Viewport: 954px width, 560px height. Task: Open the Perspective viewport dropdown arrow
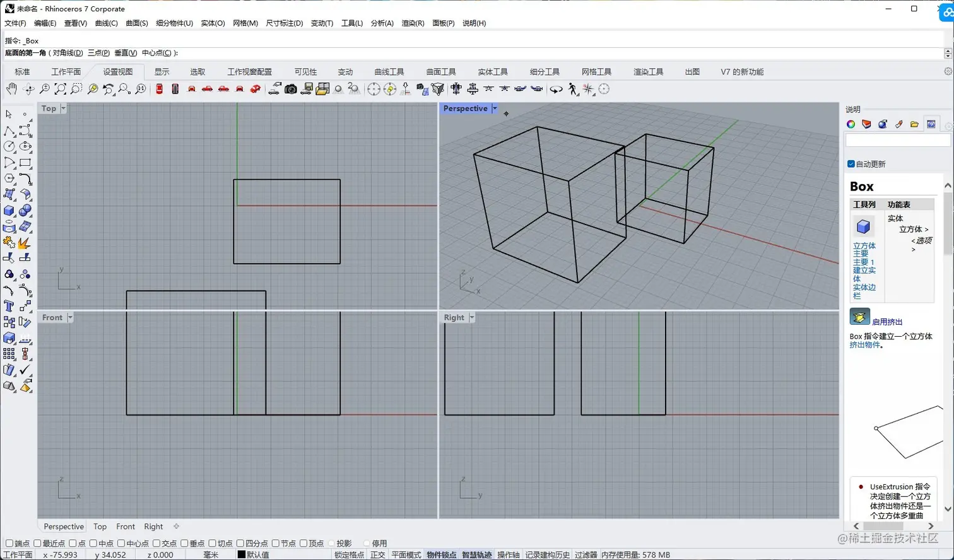[x=495, y=108]
